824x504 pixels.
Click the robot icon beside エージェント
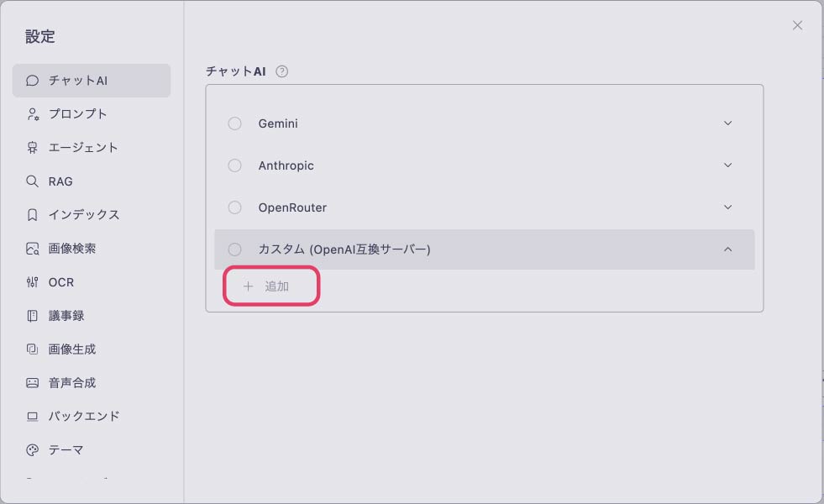point(32,148)
